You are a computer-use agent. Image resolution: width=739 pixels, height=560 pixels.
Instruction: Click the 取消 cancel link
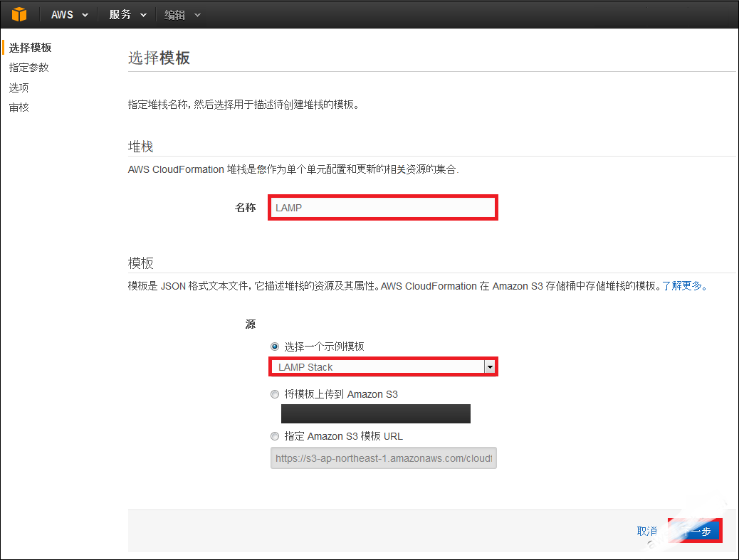coord(647,532)
